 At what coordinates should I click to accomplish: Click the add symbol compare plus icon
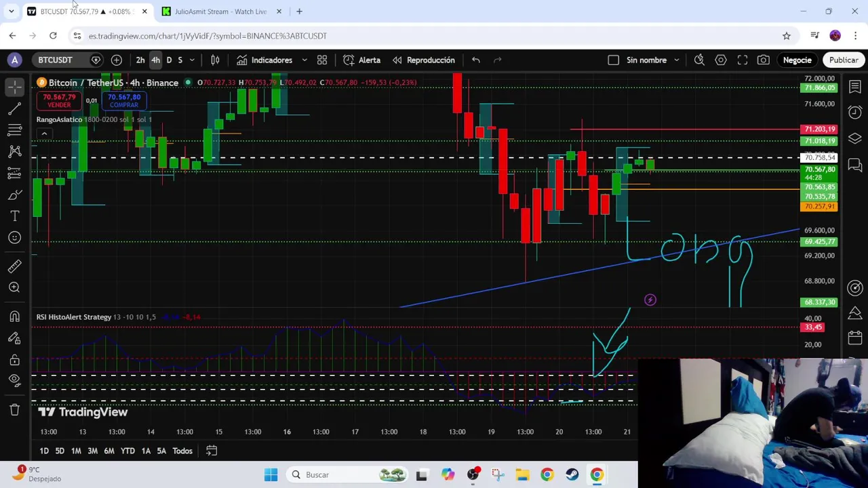[117, 60]
